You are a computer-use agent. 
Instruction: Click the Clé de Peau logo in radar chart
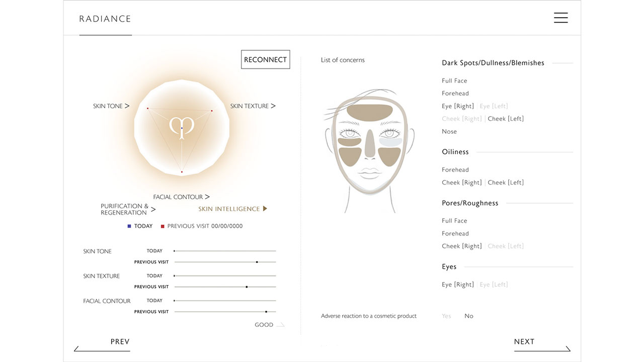coord(182,127)
